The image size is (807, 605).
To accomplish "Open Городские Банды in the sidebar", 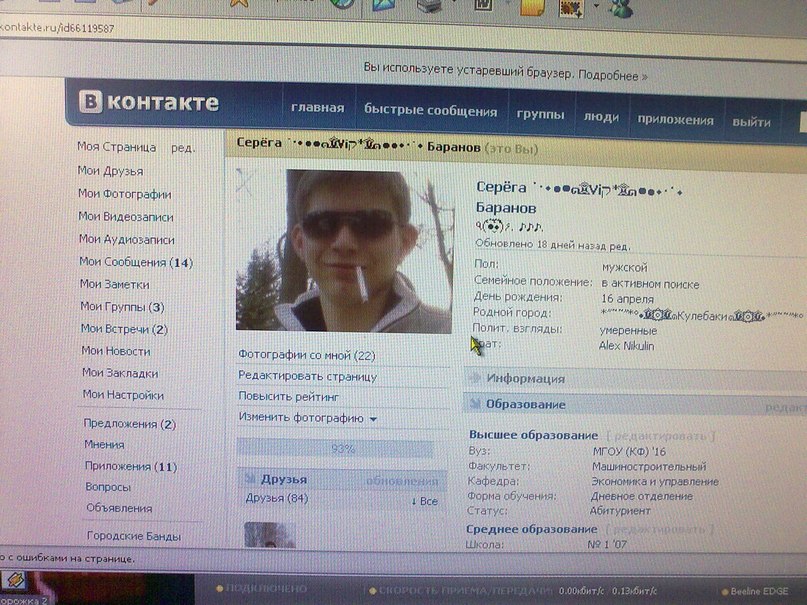I will coord(134,536).
